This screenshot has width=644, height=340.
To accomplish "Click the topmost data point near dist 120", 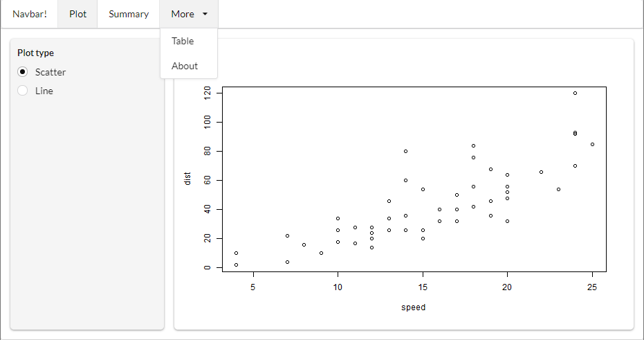I will point(575,93).
